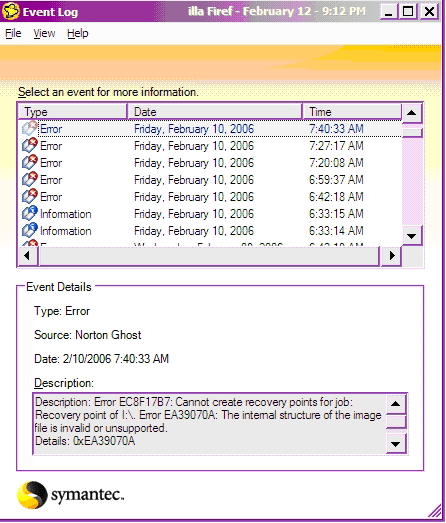
Task: Click the information icon for the 6:33:14 AM event
Action: [x=30, y=230]
